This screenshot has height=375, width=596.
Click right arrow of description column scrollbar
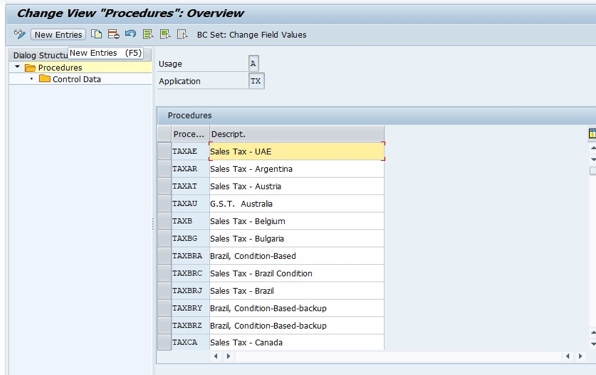[x=228, y=356]
